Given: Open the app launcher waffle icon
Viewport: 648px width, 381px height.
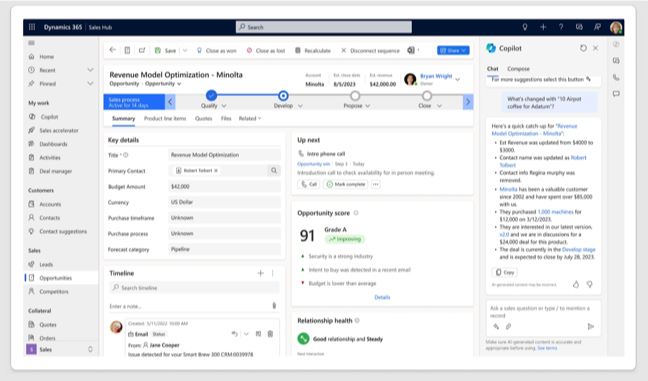Looking at the screenshot, I should click(32, 27).
